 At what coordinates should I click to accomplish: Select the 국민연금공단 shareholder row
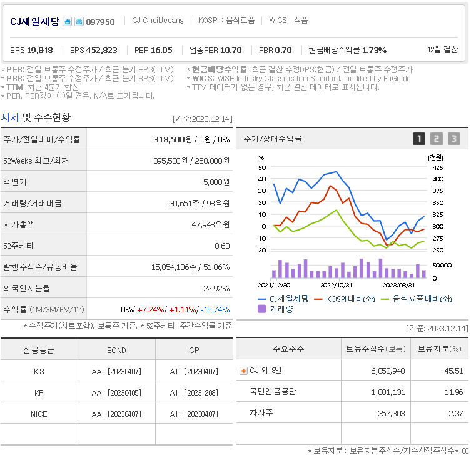click(352, 392)
